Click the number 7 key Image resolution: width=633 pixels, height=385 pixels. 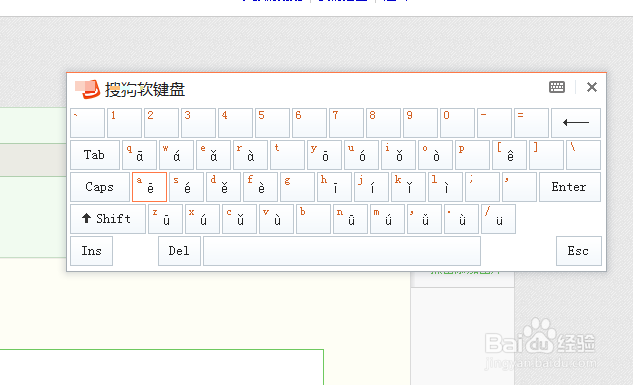pos(347,123)
